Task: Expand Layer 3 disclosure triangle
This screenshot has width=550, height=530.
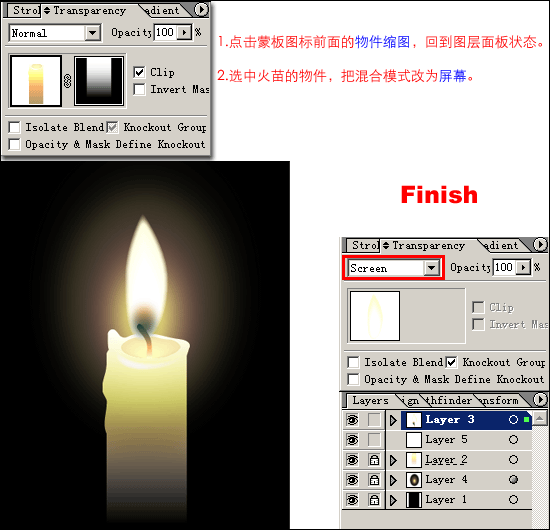Action: [x=393, y=420]
